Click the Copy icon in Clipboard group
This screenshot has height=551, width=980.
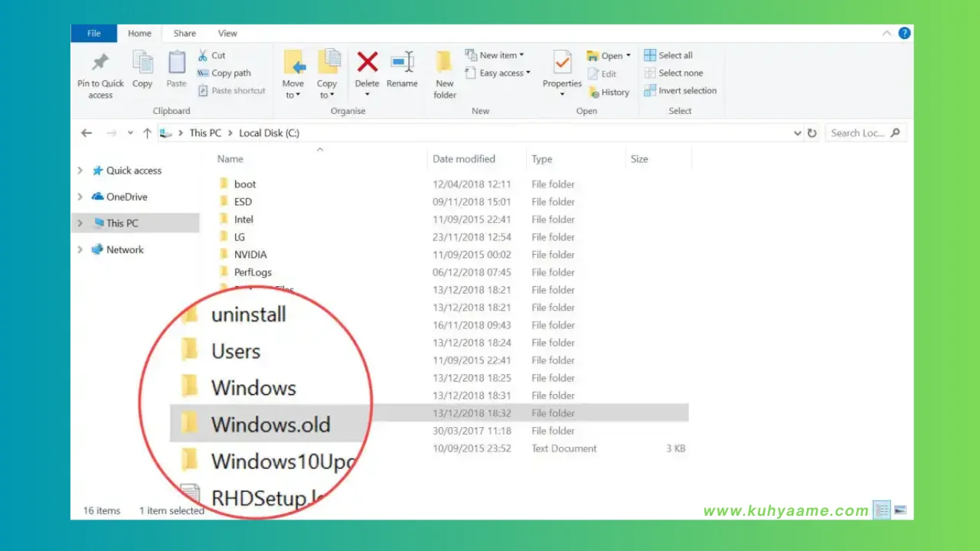[142, 62]
